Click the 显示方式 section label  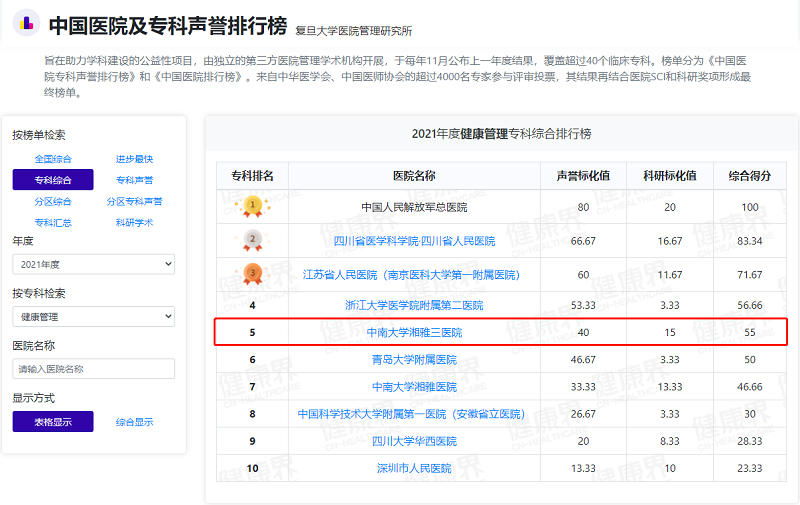(34, 398)
